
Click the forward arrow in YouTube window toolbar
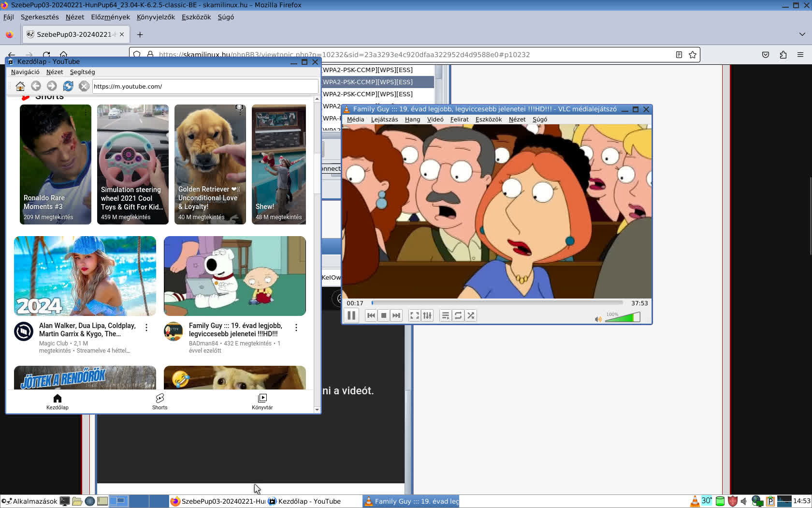tap(52, 86)
